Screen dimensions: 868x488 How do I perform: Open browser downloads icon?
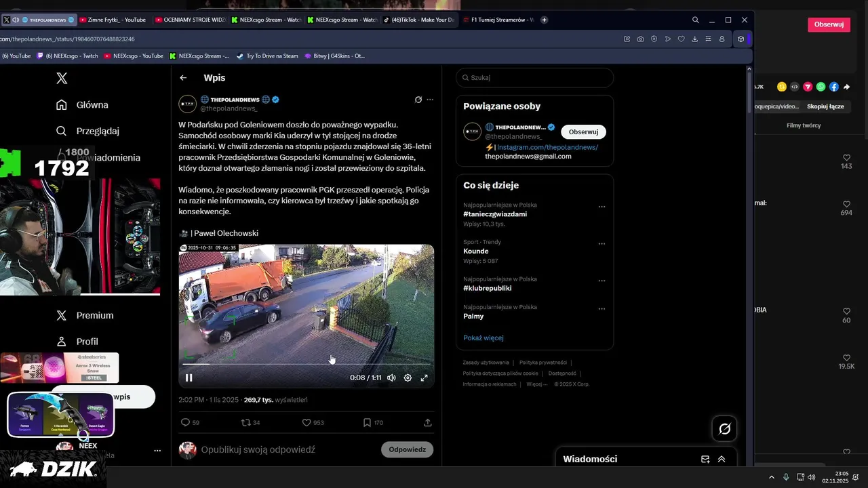pos(695,39)
